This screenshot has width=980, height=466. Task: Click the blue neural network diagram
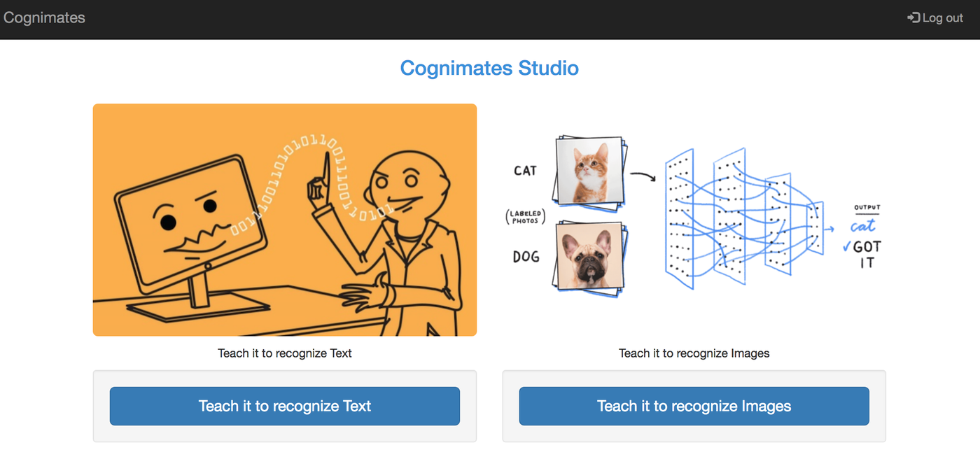742,217
